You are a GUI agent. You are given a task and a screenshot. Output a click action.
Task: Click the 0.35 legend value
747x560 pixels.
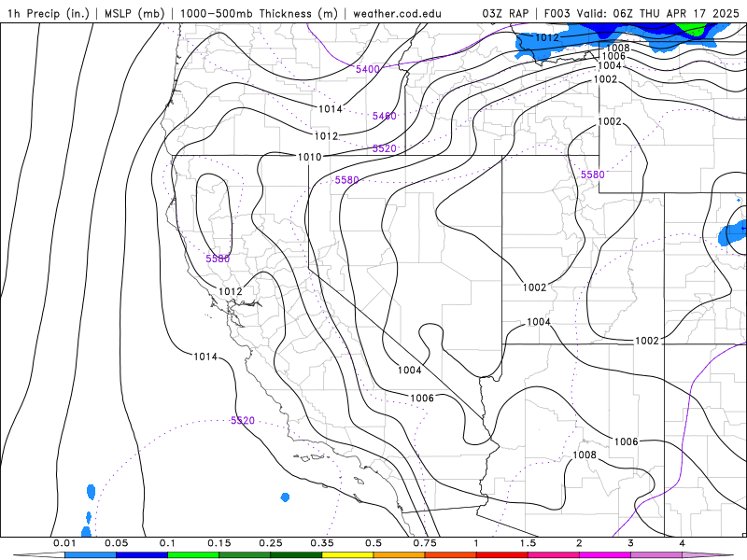click(x=322, y=543)
